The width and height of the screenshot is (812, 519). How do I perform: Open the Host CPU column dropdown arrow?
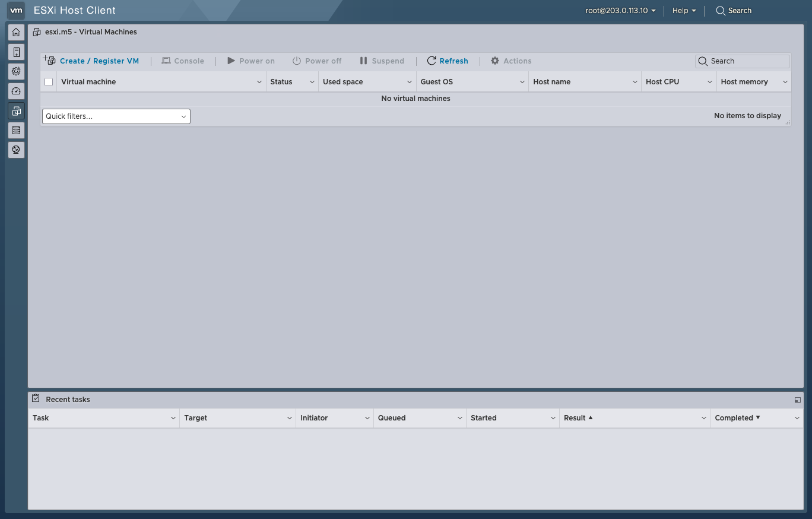pyautogui.click(x=709, y=82)
